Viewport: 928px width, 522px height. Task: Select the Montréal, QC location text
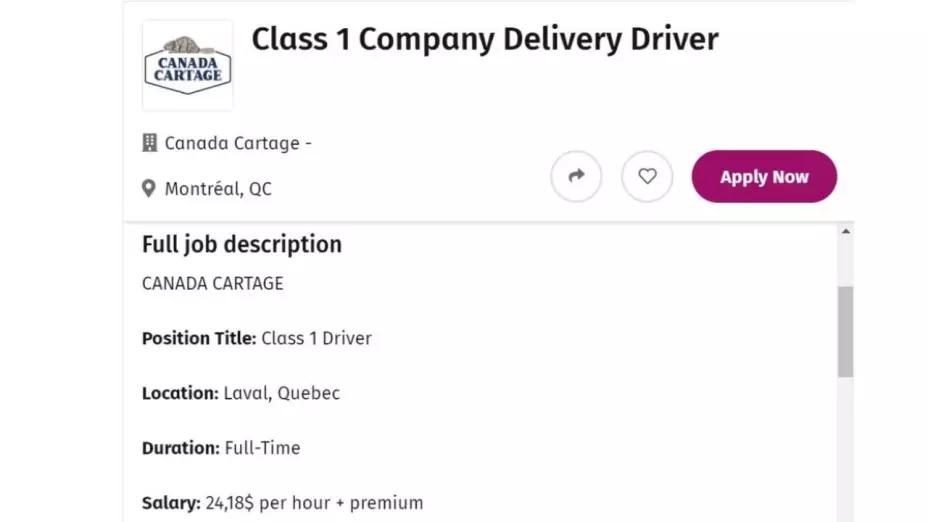[218, 188]
